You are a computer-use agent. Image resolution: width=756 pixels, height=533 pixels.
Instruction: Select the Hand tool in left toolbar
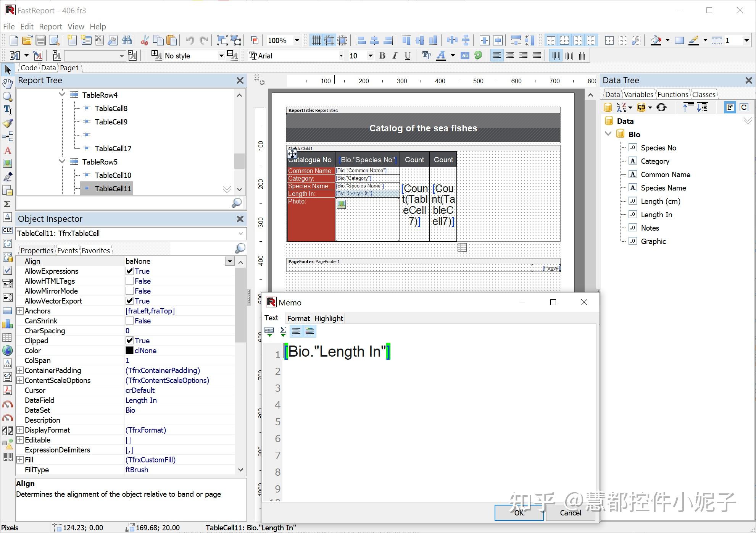(7, 83)
